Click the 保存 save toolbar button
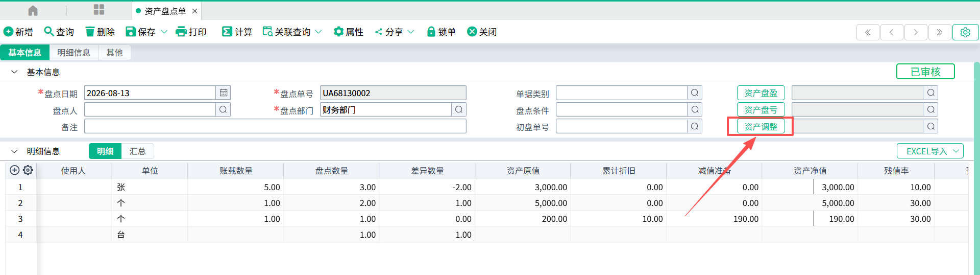 (141, 32)
